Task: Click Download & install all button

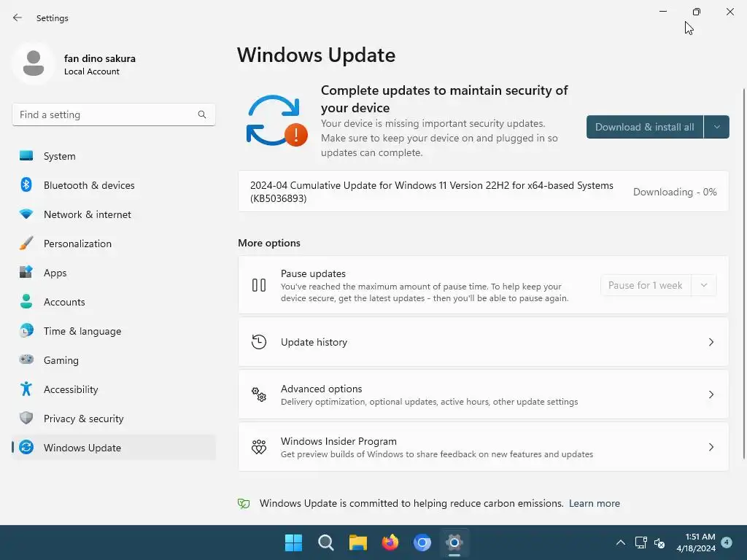Action: pos(645,127)
